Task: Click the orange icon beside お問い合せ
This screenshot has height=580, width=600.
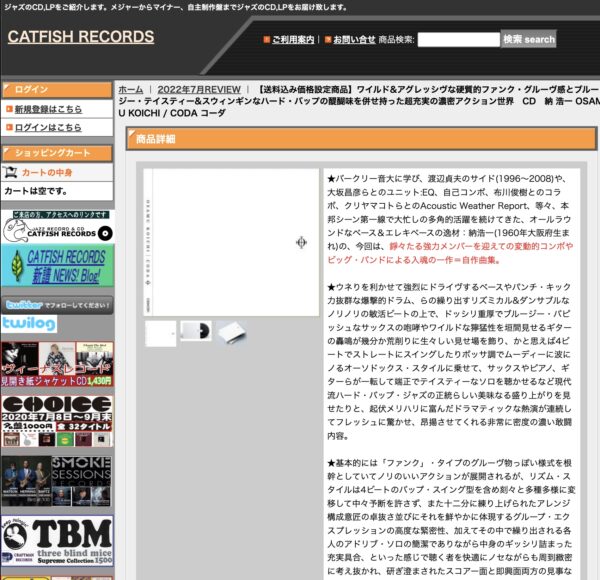Action: [328, 39]
